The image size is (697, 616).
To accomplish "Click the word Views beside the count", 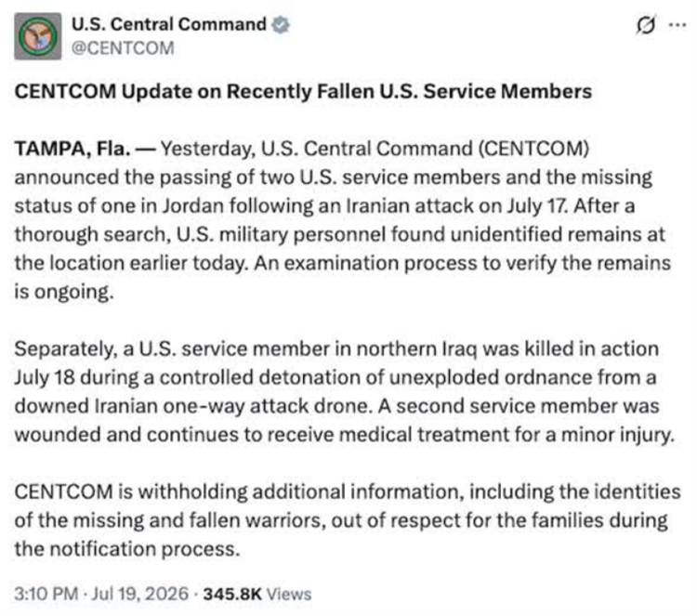I will (x=289, y=594).
